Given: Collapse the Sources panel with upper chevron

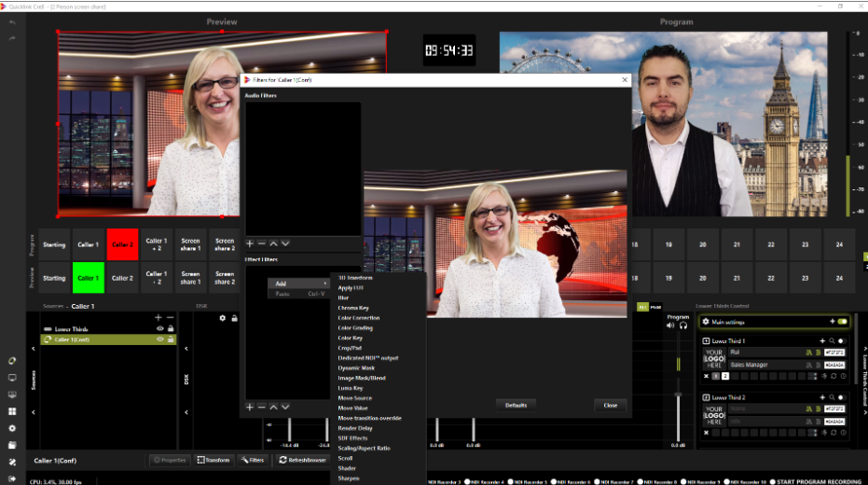Looking at the screenshot, I should click(x=34, y=350).
